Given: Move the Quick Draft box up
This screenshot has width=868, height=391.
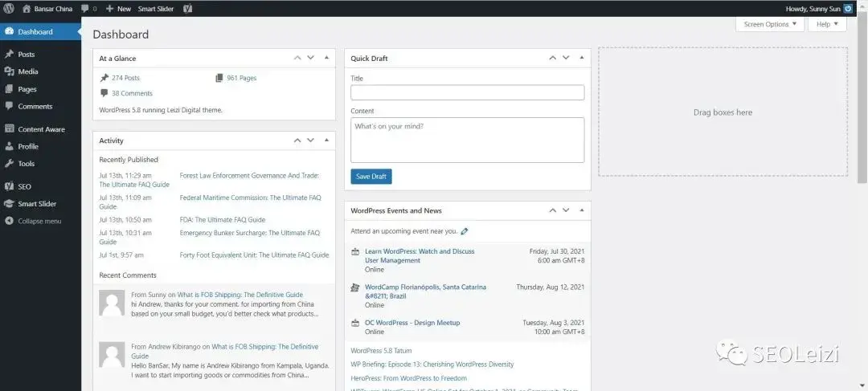Looking at the screenshot, I should point(552,58).
